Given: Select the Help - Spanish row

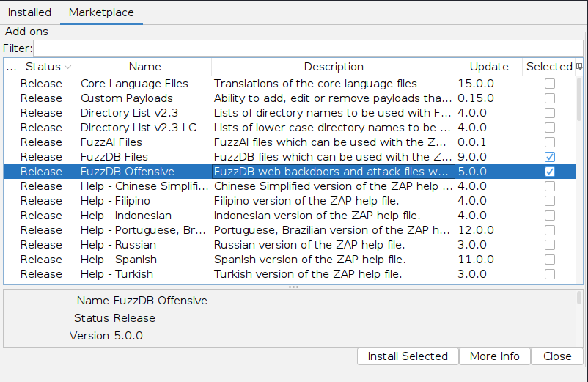Looking at the screenshot, I should coord(290,260).
